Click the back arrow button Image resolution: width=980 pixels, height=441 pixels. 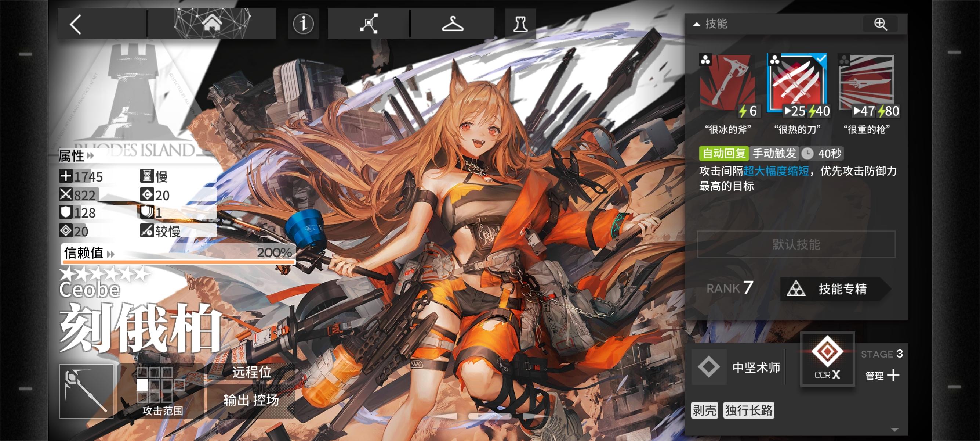coord(76,25)
